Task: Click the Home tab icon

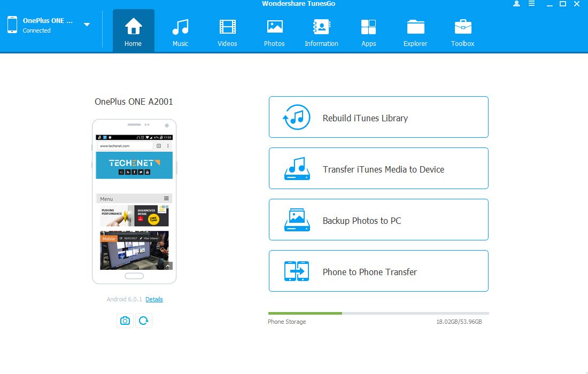Action: coord(133,27)
